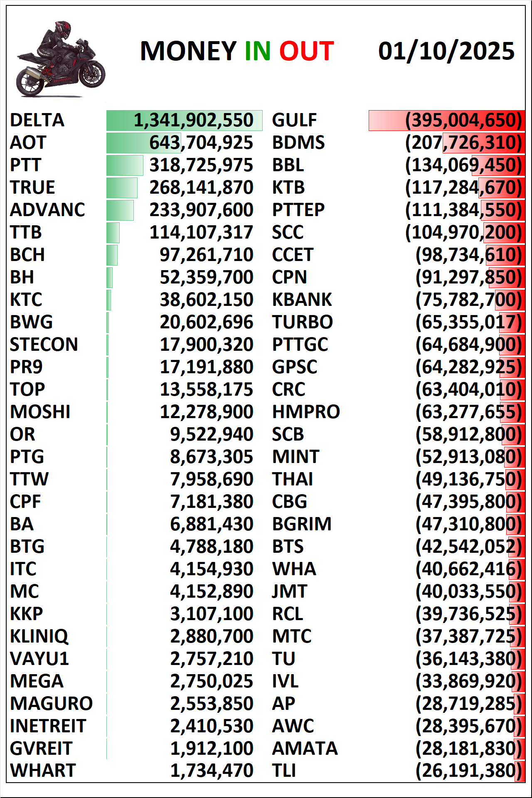Click the green word IN in title

click(257, 51)
